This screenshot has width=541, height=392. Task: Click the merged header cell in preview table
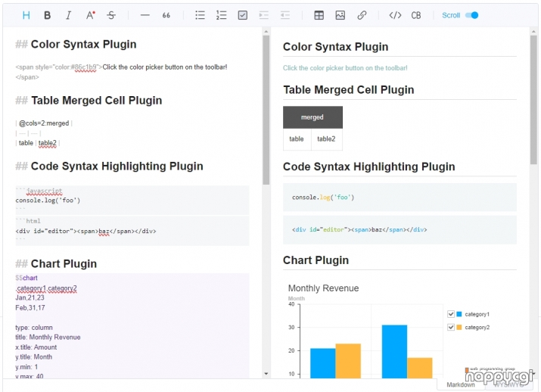(312, 117)
